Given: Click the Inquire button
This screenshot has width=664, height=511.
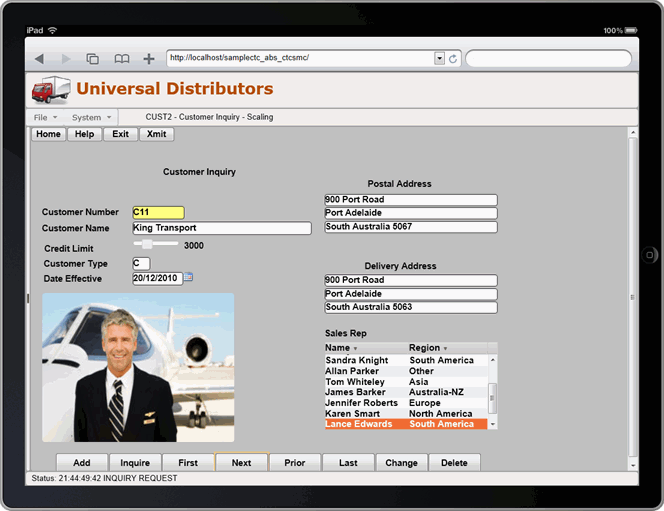Looking at the screenshot, I should pyautogui.click(x=135, y=463).
